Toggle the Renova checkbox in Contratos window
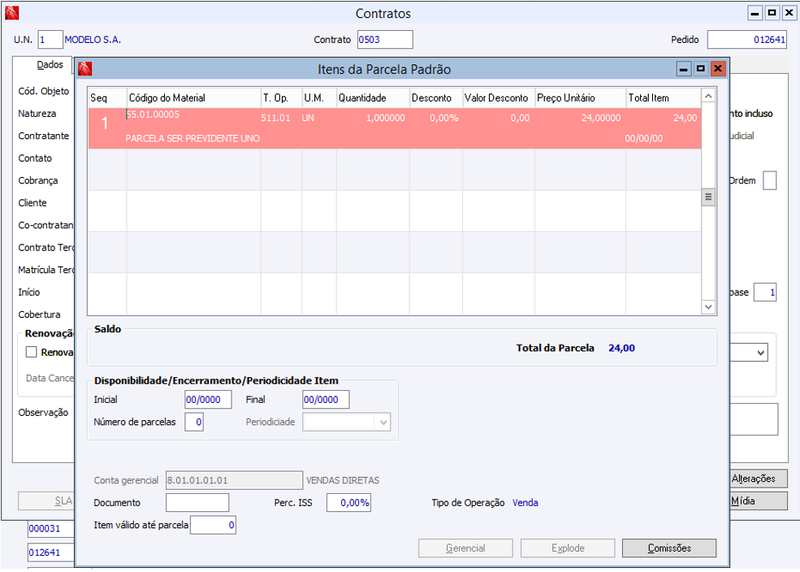800x572 pixels. (32, 352)
